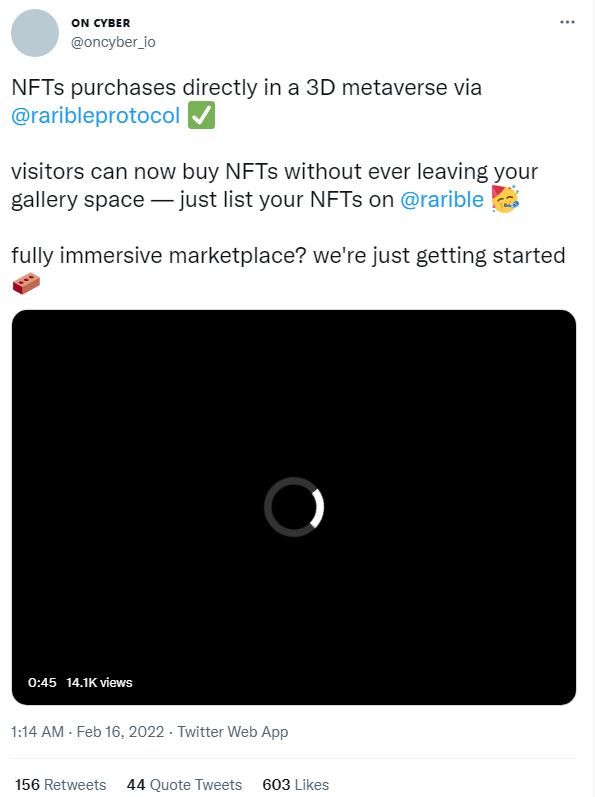
Task: Open the Feb 16, 2022 date link
Action: [120, 732]
